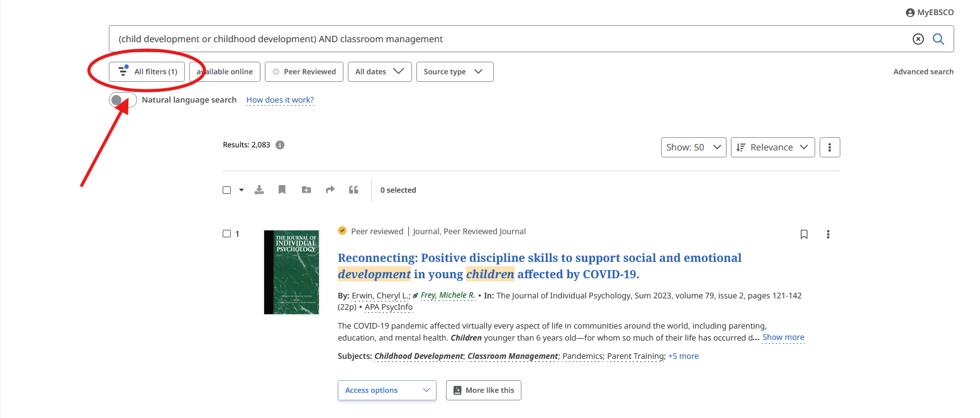Add selected results to project folder
The image size is (980, 418).
[306, 189]
